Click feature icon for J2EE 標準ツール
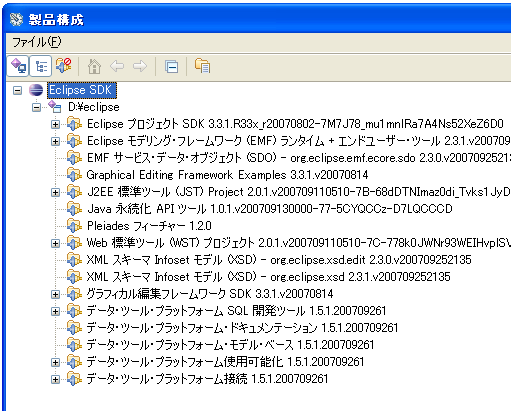Screen dimensions: 511x411 click(x=74, y=192)
